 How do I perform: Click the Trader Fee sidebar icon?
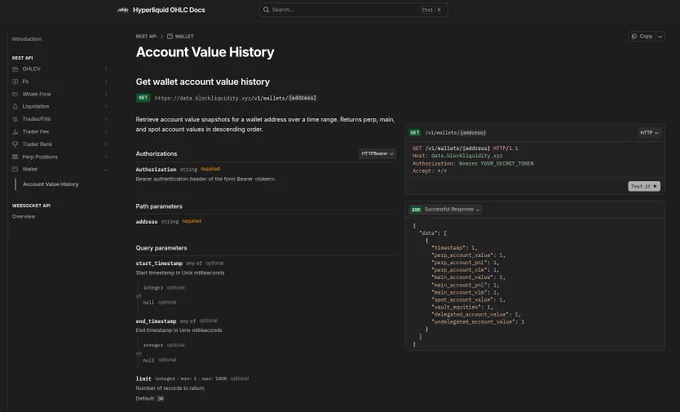[15, 132]
